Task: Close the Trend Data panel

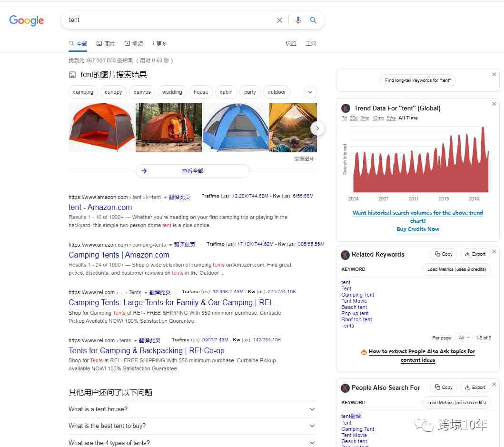Action: (494, 104)
